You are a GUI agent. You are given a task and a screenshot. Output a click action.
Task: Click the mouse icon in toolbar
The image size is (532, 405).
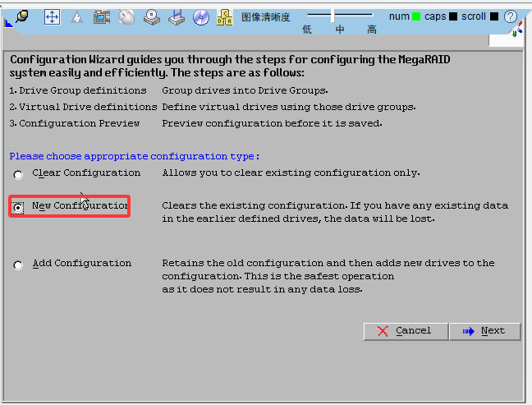[x=126, y=17]
